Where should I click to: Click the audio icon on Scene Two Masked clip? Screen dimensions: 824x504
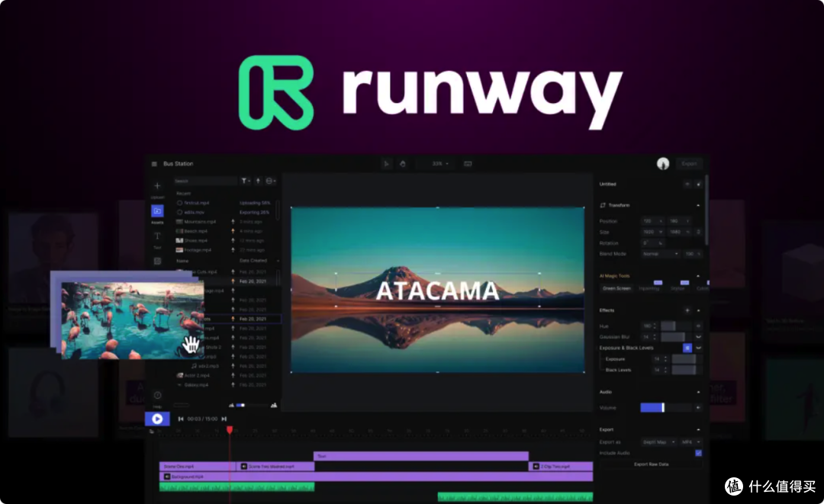244,466
